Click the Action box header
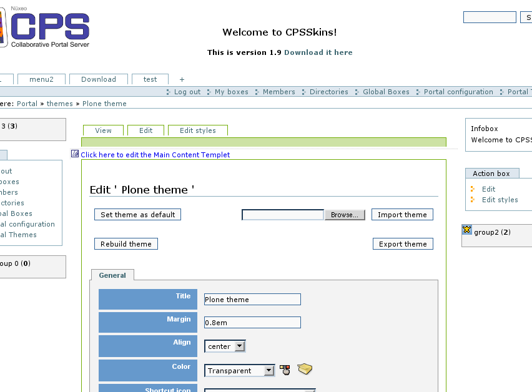Viewport: 532px width, 392px height. coord(492,174)
